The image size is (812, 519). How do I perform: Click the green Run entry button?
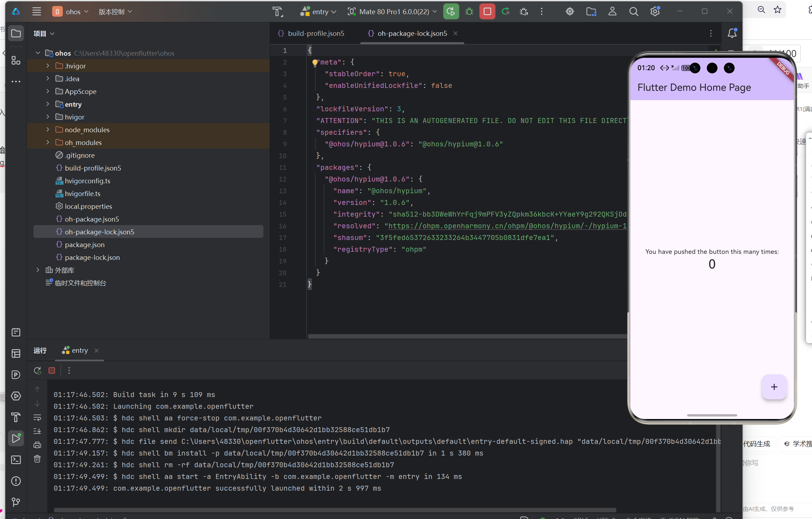coord(451,12)
